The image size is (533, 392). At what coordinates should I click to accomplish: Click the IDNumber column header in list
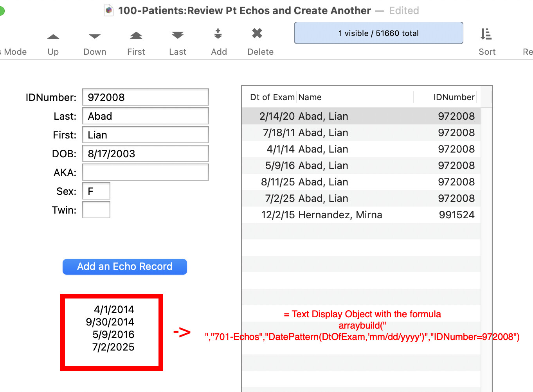(454, 97)
